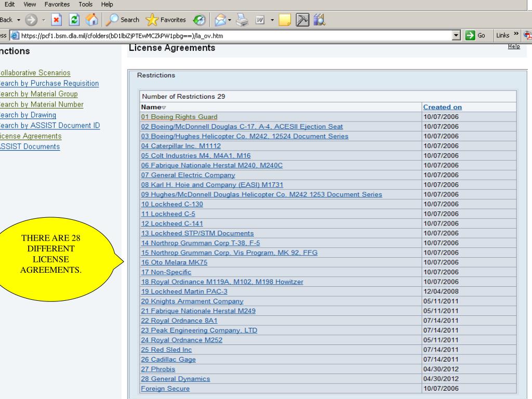
Task: Open ASSIST Documents sidebar link
Action: (x=30, y=147)
